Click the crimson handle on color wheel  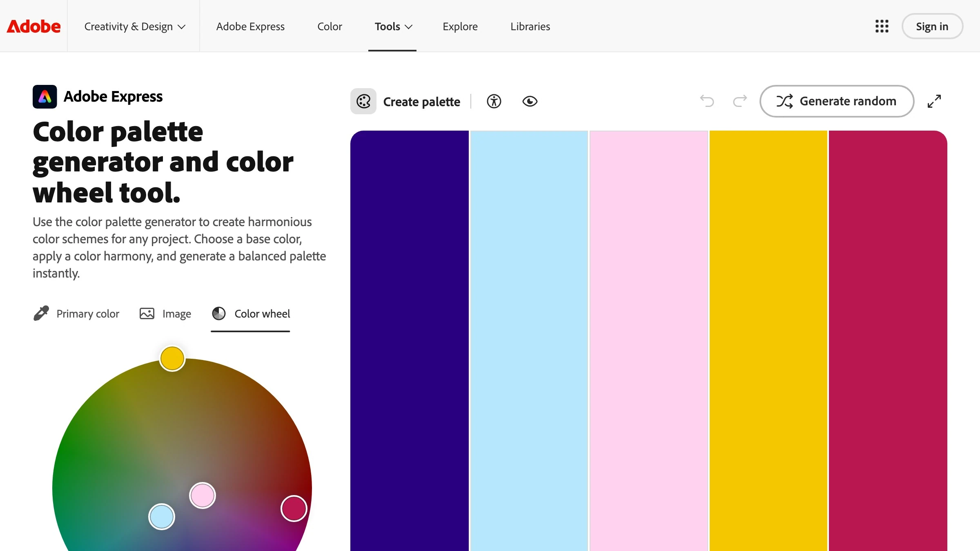click(x=294, y=509)
